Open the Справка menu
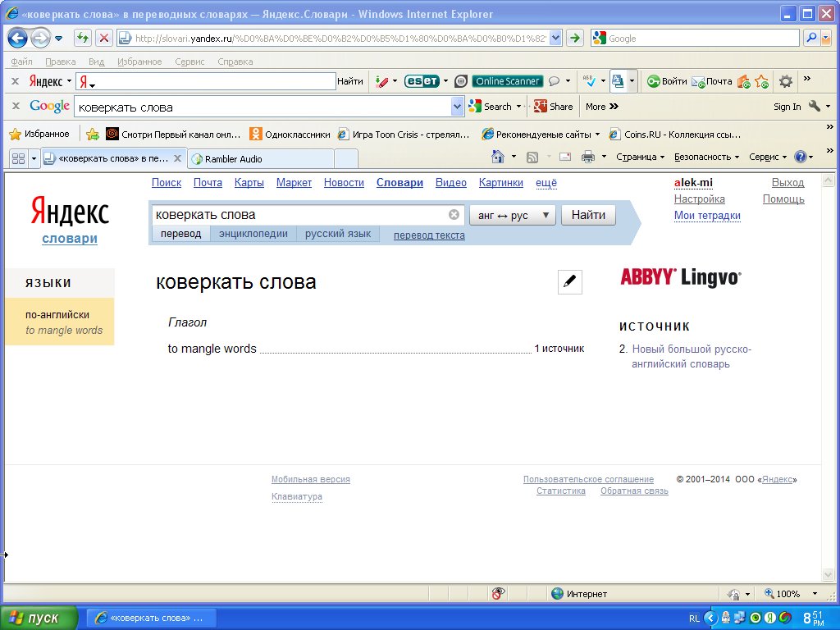840x630 pixels. pyautogui.click(x=235, y=62)
